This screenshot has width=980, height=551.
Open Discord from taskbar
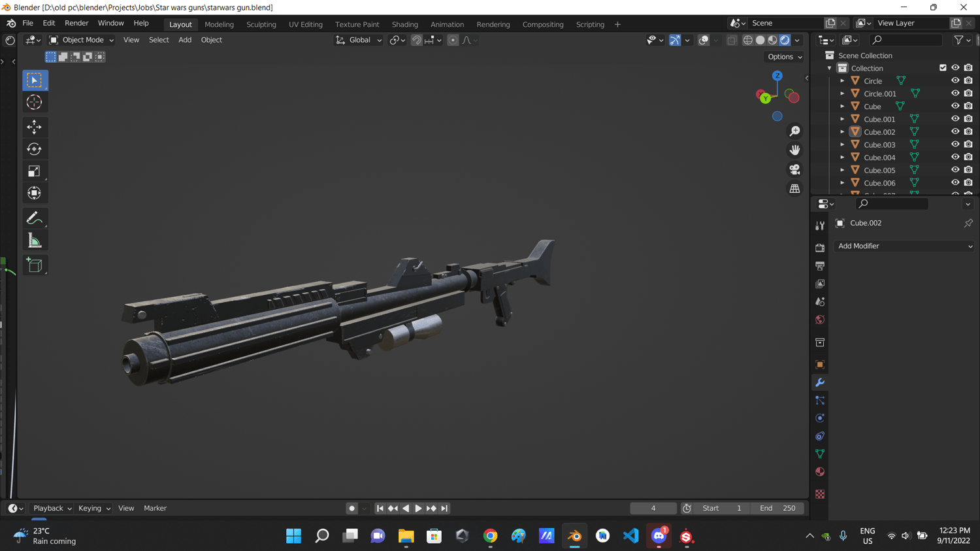(x=659, y=536)
